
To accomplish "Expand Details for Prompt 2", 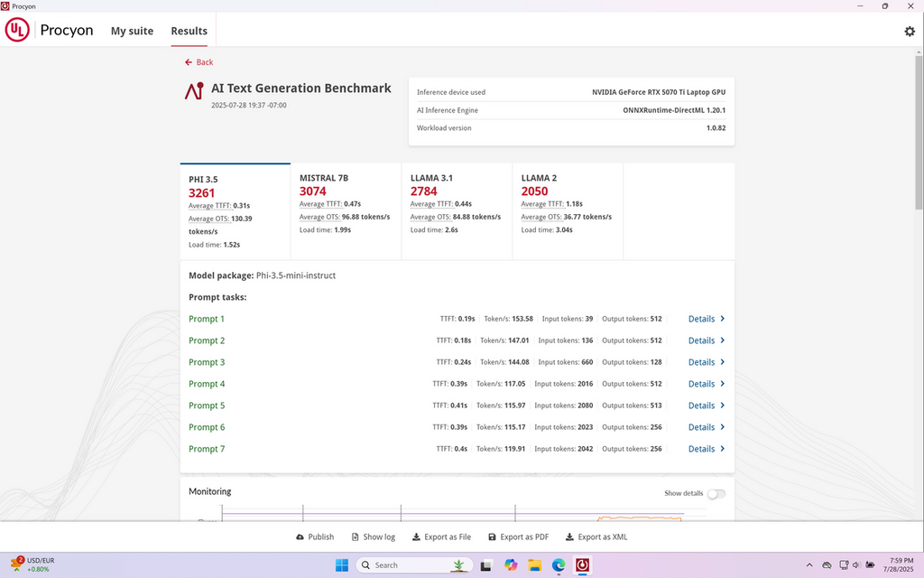I will (x=707, y=340).
